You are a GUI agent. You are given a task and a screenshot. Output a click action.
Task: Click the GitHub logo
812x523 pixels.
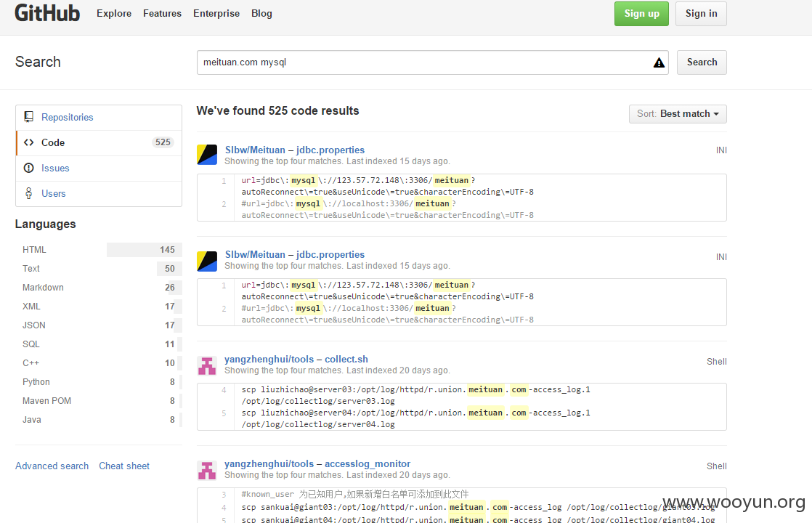coord(47,13)
